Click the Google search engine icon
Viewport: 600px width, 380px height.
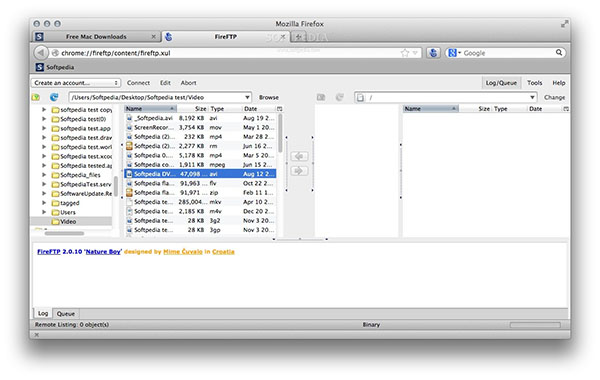point(452,53)
